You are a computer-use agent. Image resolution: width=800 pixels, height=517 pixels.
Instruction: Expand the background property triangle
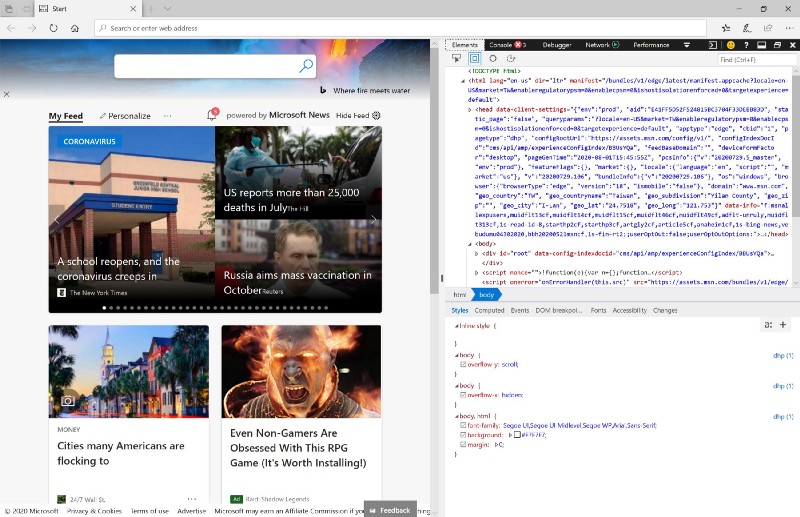511,434
